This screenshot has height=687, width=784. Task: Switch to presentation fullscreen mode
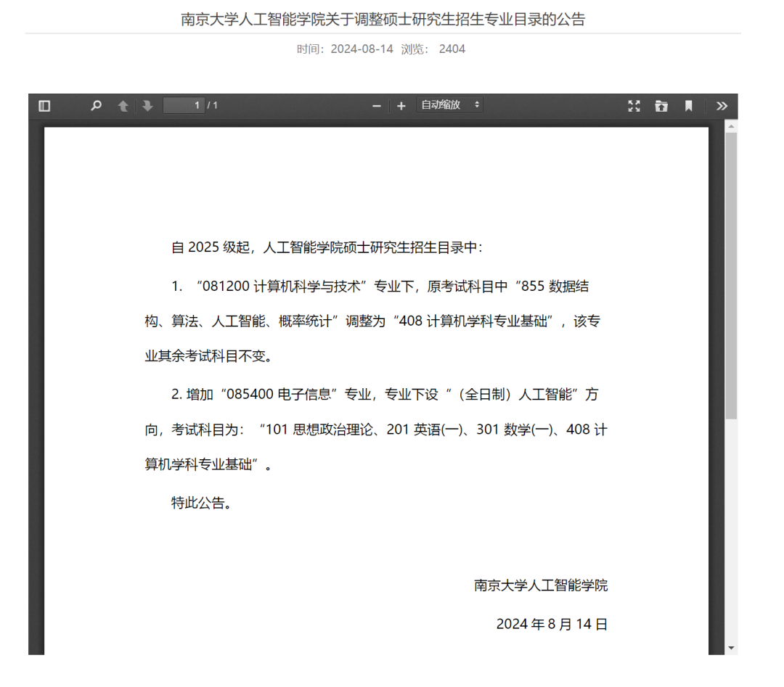[634, 106]
